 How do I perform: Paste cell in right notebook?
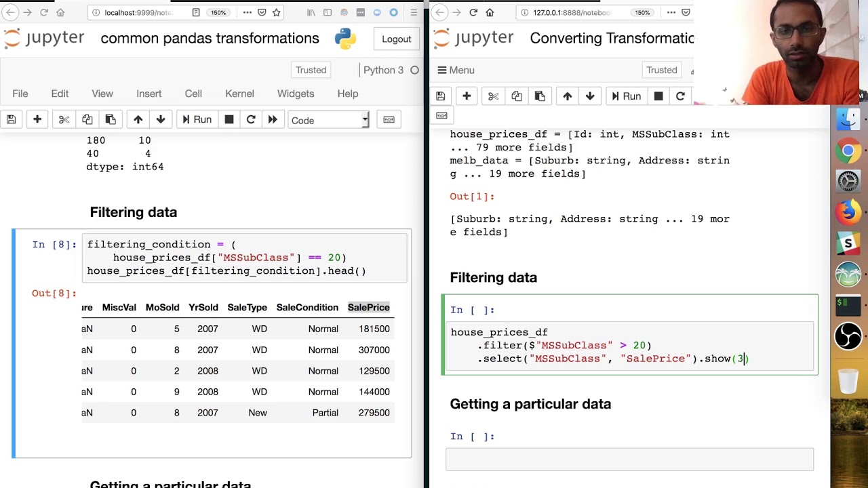pos(540,96)
